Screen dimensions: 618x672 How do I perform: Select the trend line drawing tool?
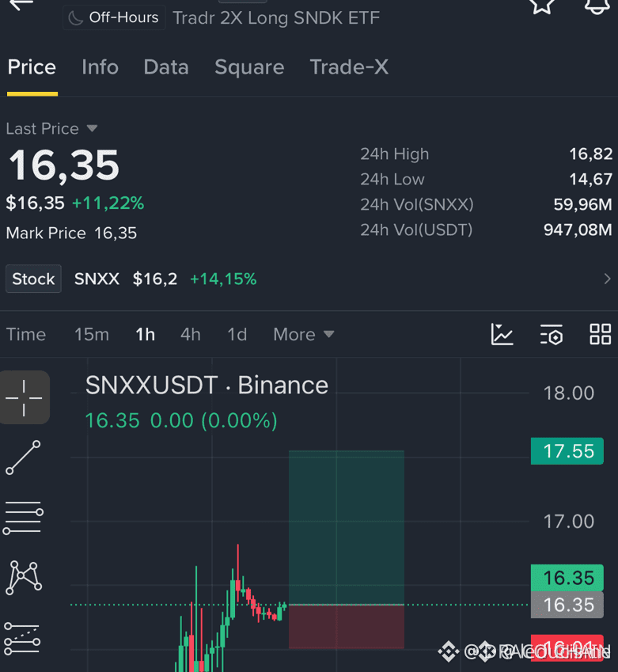[x=23, y=457]
